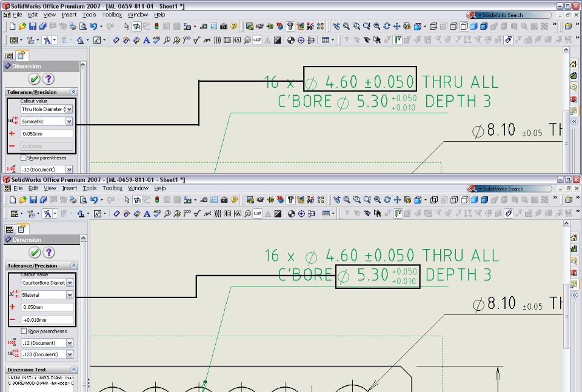Tick Show parentheses in upper Dimension panel

(x=24, y=158)
